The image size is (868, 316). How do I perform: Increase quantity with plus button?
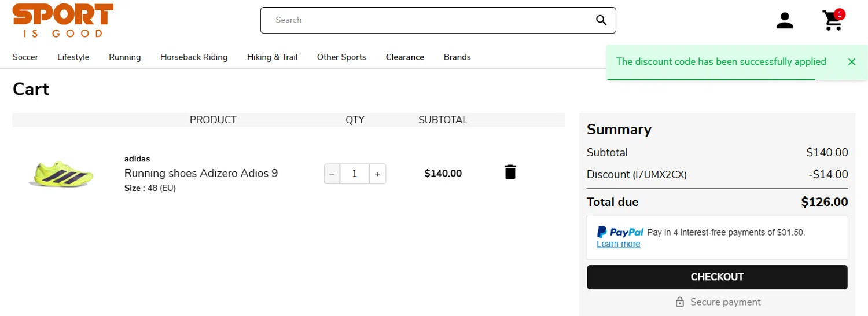click(377, 174)
